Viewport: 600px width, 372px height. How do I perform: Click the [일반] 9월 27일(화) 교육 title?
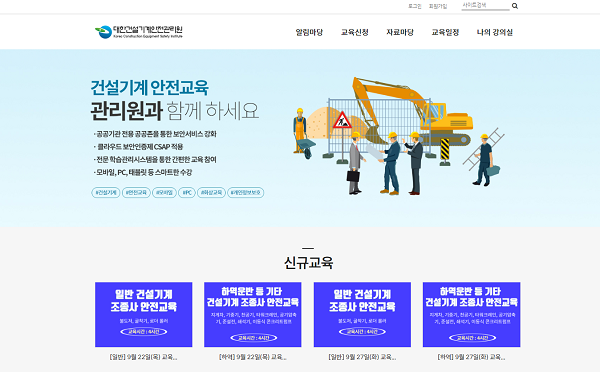tap(362, 357)
